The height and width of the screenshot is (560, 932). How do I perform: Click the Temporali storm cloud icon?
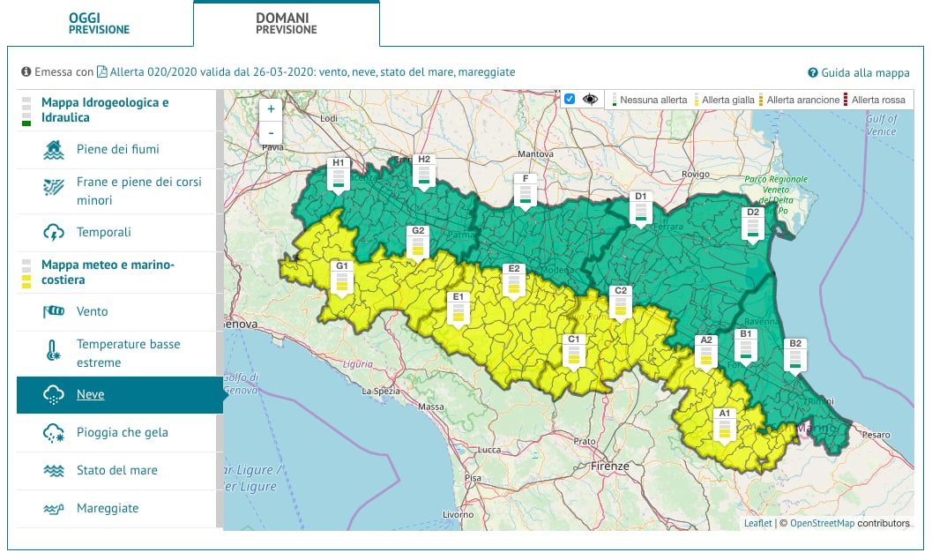(x=54, y=233)
